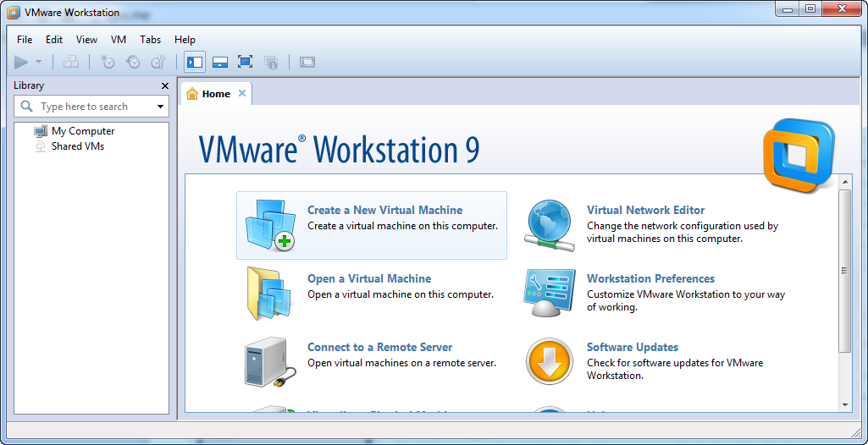
Task: Click the Home tab house icon
Action: tap(192, 94)
